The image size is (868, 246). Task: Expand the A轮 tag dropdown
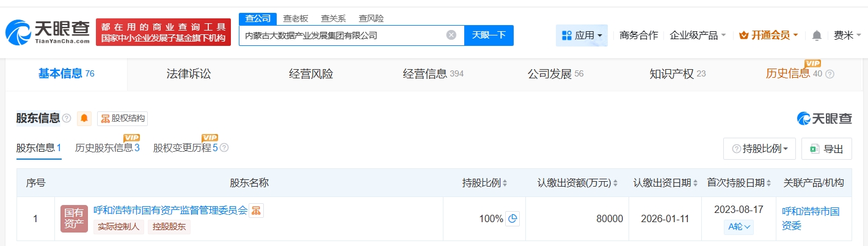(739, 227)
